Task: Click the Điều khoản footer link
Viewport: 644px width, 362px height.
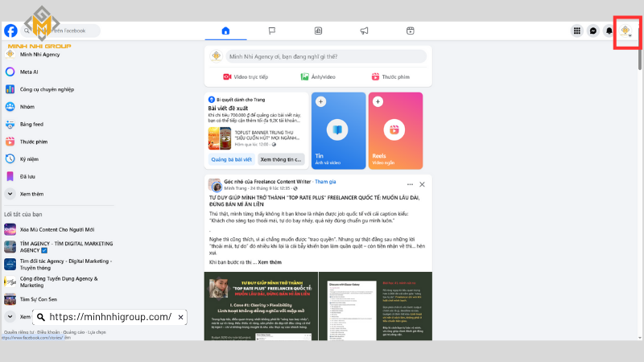Action: coord(48,332)
